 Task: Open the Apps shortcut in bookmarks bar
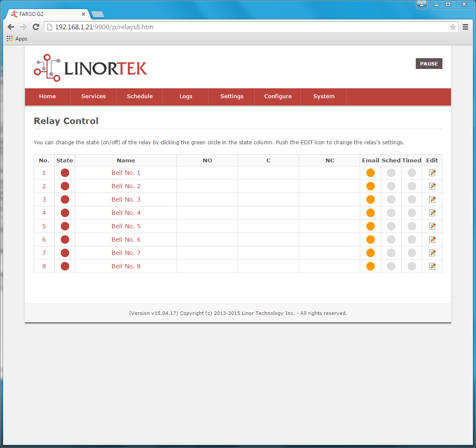coord(17,39)
